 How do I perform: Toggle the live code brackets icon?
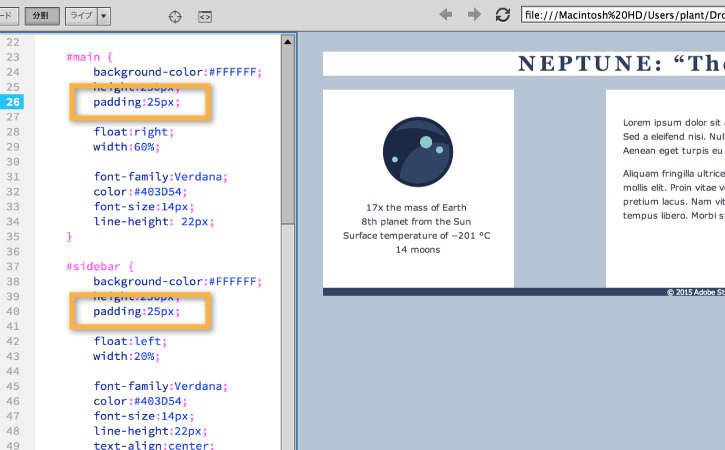point(205,17)
